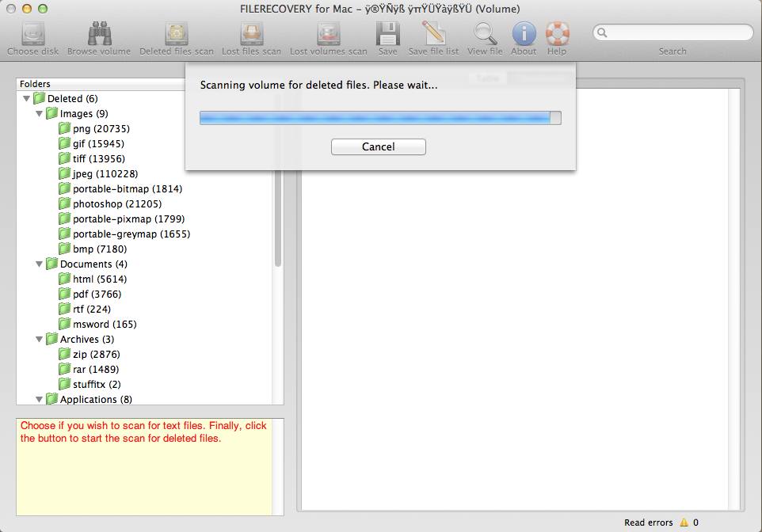Start the Deleted files scan tool
The image size is (762, 532).
(177, 33)
